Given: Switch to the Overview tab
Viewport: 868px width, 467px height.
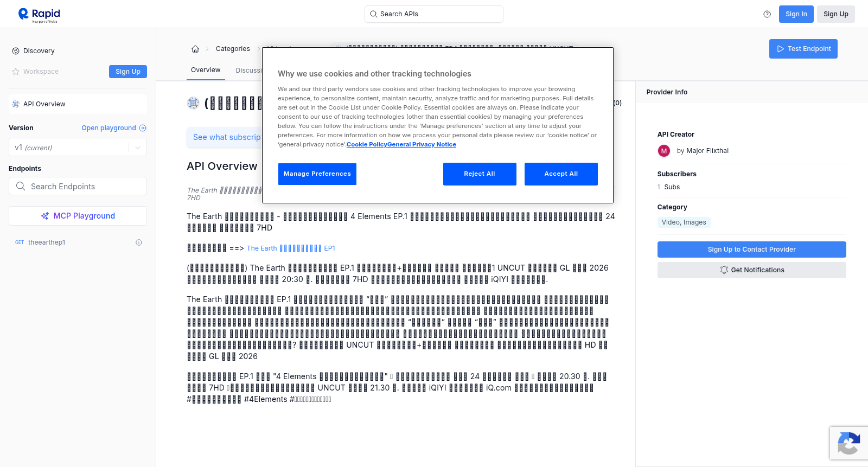Looking at the screenshot, I should [206, 70].
